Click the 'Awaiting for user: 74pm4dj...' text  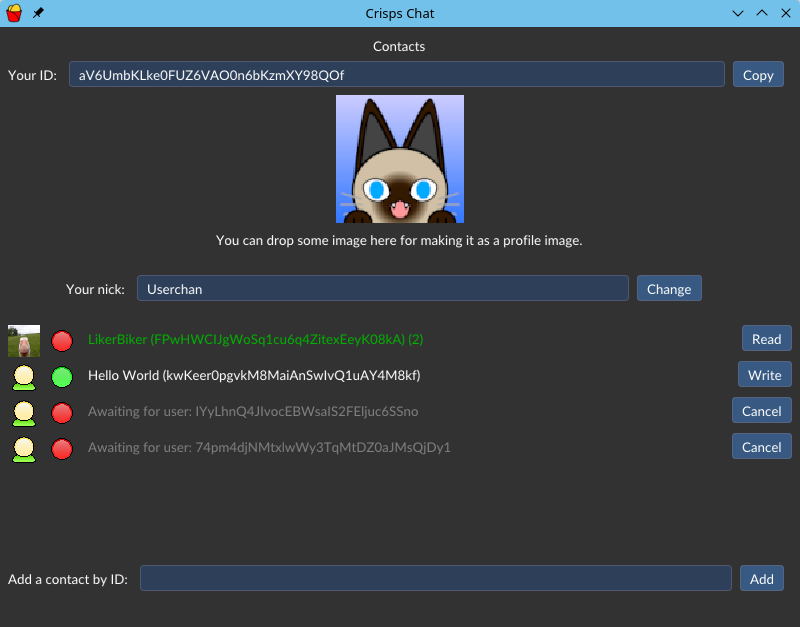pyautogui.click(x=269, y=447)
